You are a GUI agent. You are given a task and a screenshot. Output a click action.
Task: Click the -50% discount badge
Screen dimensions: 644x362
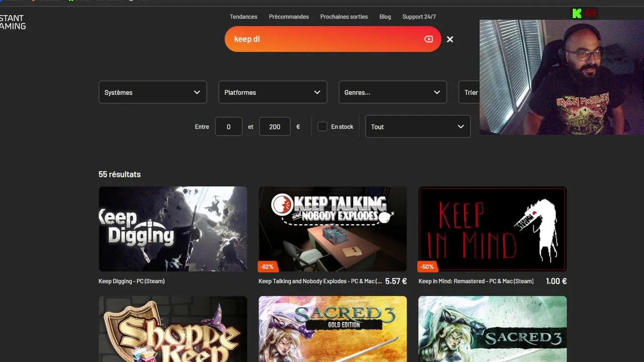tap(428, 266)
